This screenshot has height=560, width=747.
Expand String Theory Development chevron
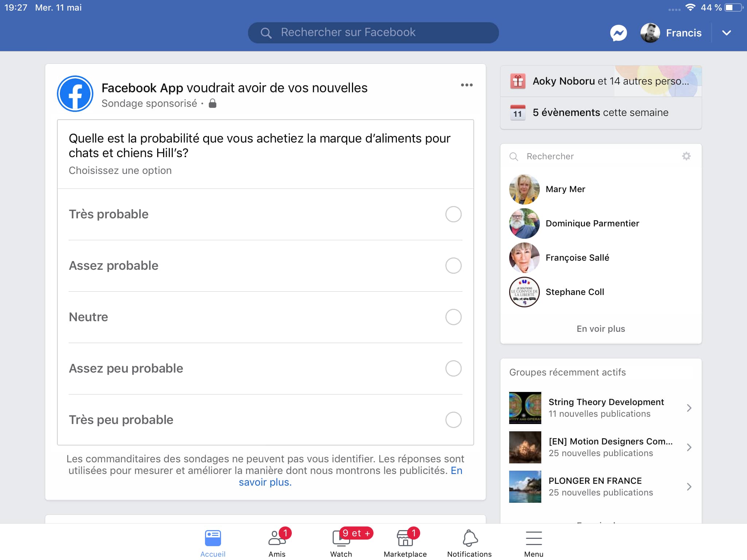click(x=689, y=408)
